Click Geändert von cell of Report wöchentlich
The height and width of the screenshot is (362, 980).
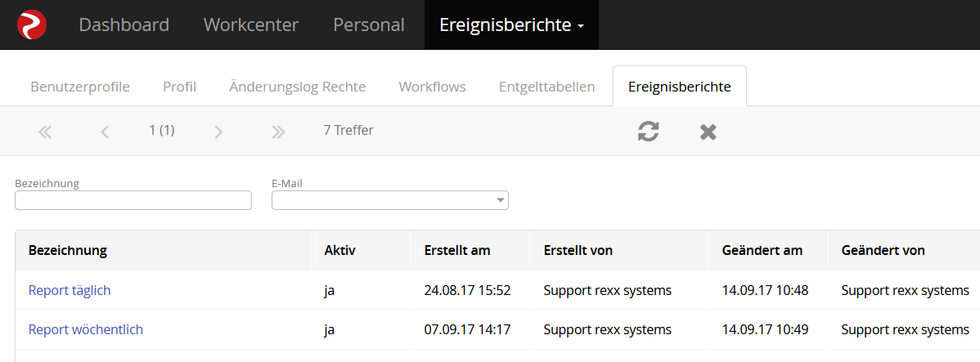pyautogui.click(x=905, y=329)
